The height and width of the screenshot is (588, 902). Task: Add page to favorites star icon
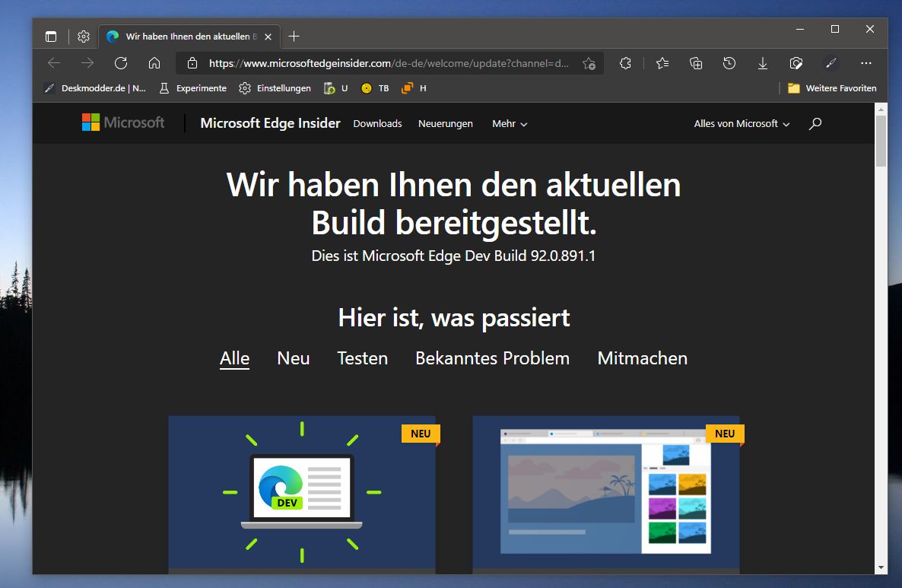589,64
